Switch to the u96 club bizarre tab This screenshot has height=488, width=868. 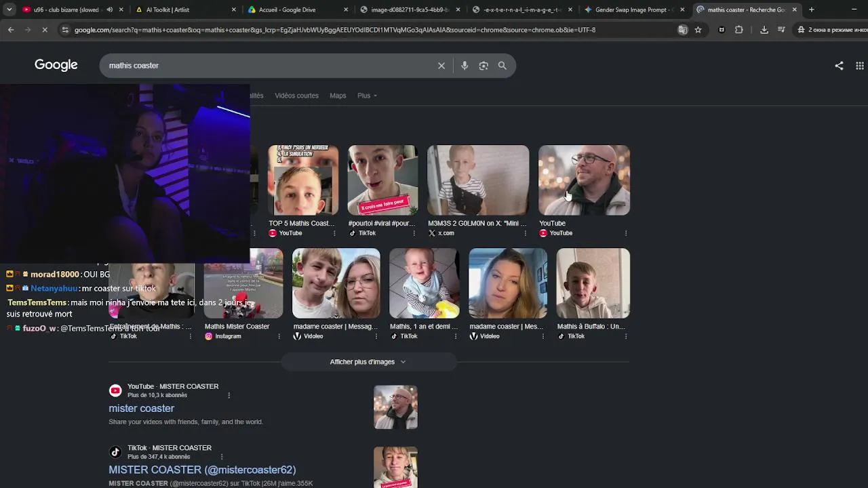64,9
